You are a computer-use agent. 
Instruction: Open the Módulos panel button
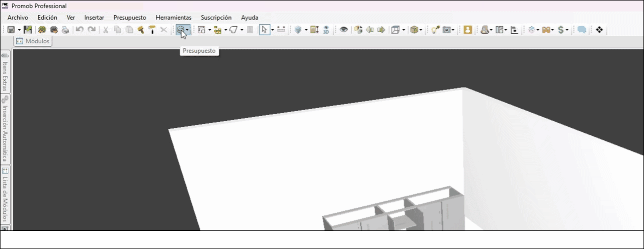(34, 41)
